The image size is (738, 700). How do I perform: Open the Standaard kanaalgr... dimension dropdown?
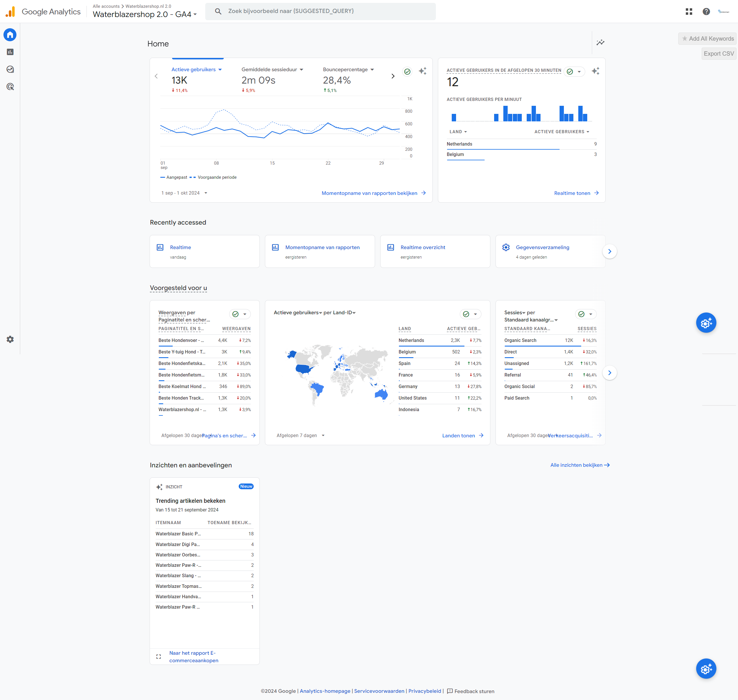point(531,320)
